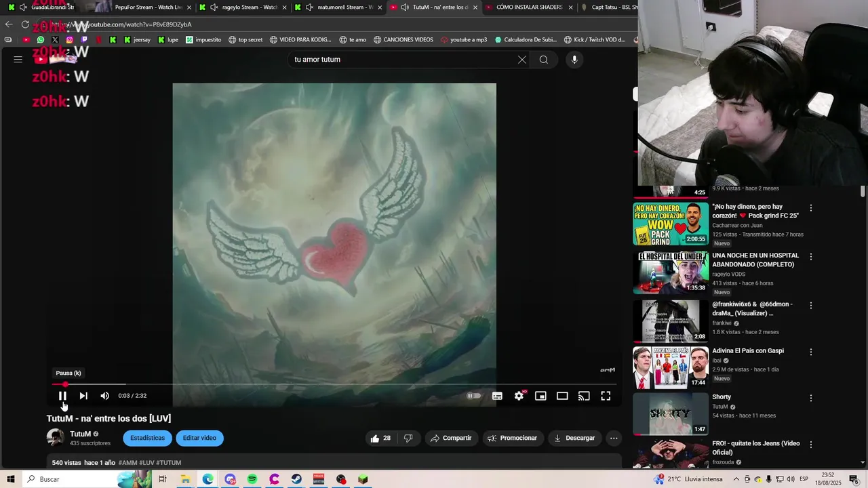Click the search magnifier button
Screen dimensions: 868x488
(544, 60)
